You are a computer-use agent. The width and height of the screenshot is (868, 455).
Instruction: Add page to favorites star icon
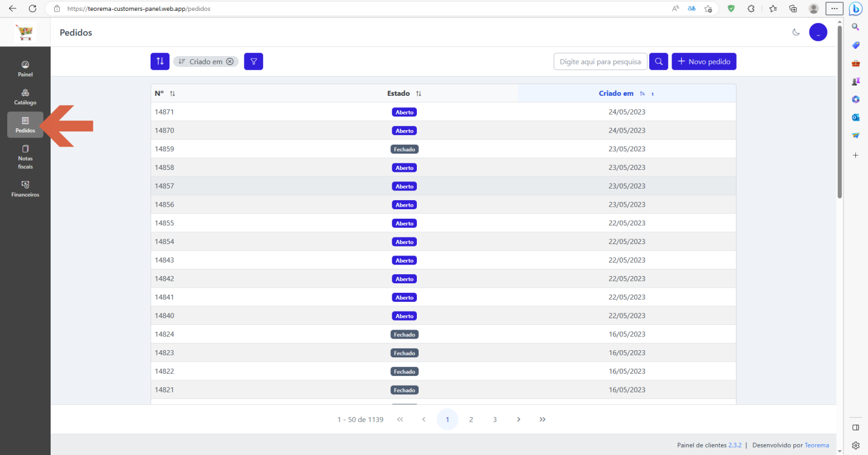(708, 8)
